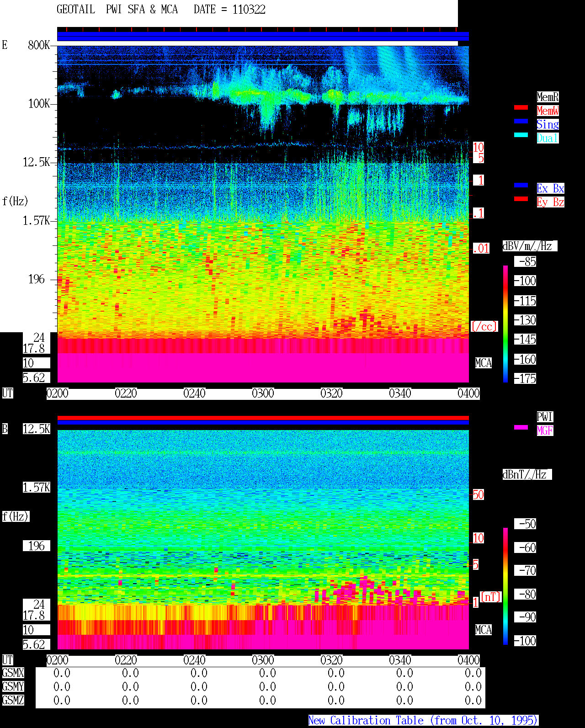Click the Ey Bz legend label
This screenshot has width=585, height=728.
point(550,202)
